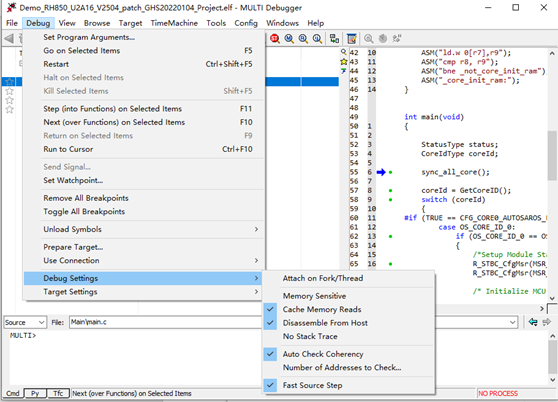Choose Remove All Breakpoints
This screenshot has width=558, height=402.
click(143, 198)
